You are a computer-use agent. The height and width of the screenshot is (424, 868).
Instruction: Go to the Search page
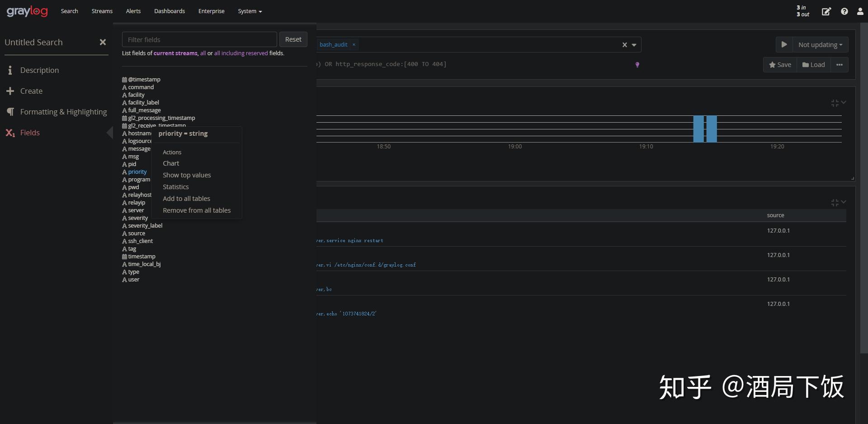tap(70, 11)
